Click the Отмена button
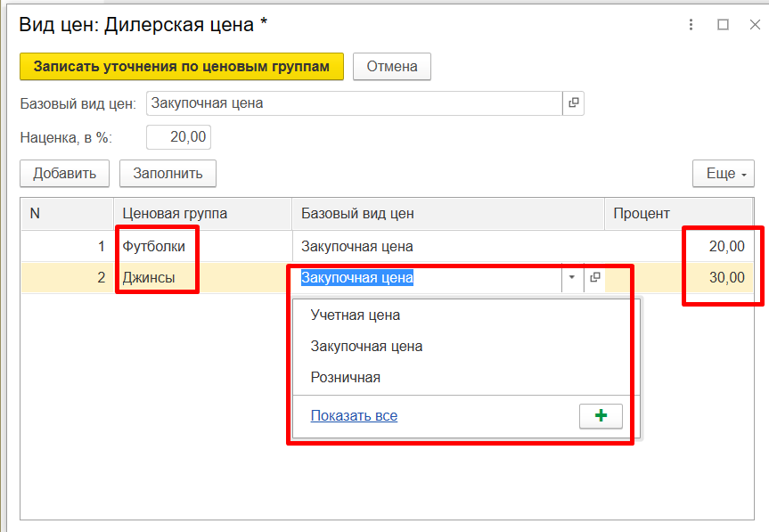This screenshot has height=532, width=769. tap(392, 66)
